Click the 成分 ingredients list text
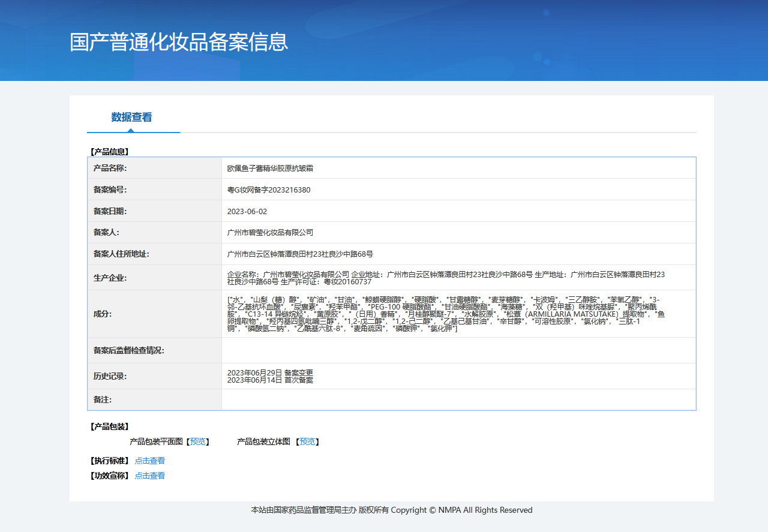The image size is (768, 532). [x=445, y=314]
